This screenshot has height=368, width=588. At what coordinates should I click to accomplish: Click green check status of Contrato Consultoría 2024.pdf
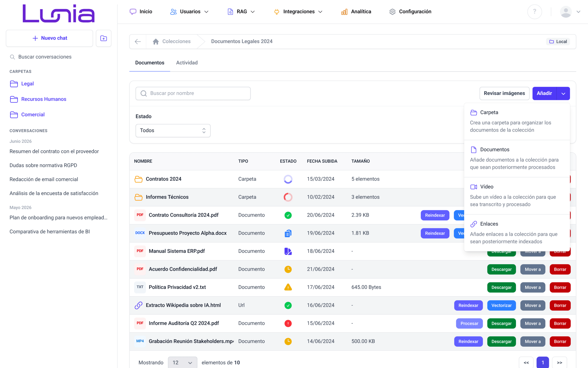point(288,215)
